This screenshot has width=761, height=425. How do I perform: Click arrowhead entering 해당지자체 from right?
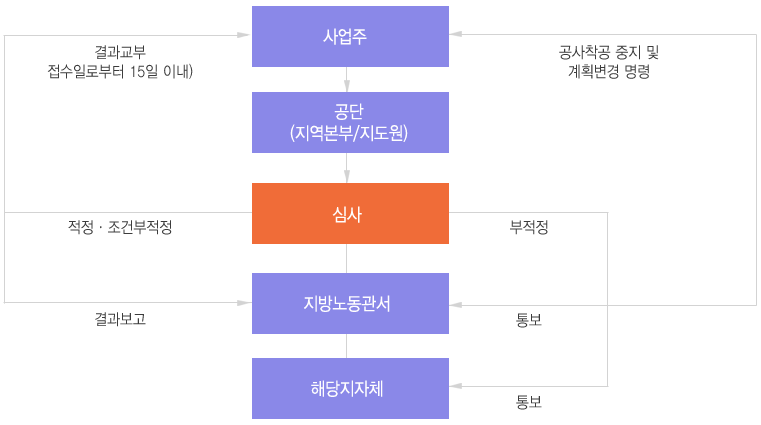[456, 386]
